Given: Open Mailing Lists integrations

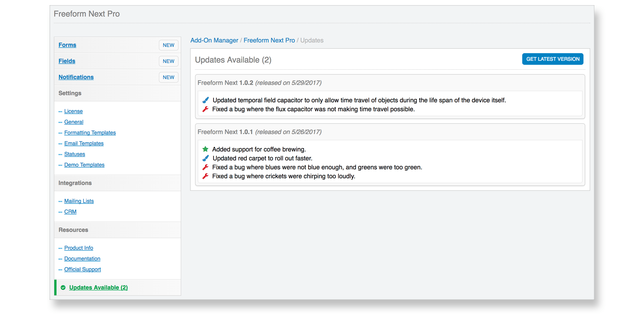Looking at the screenshot, I should [79, 201].
